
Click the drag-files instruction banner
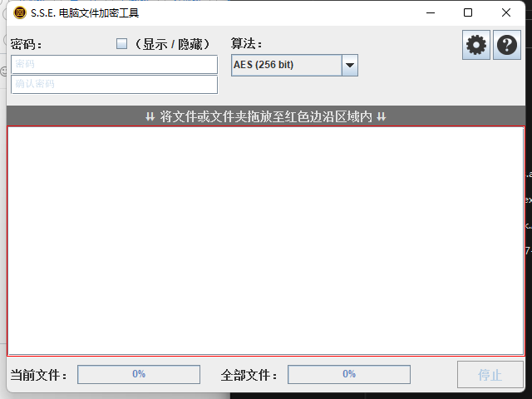pyautogui.click(x=266, y=116)
